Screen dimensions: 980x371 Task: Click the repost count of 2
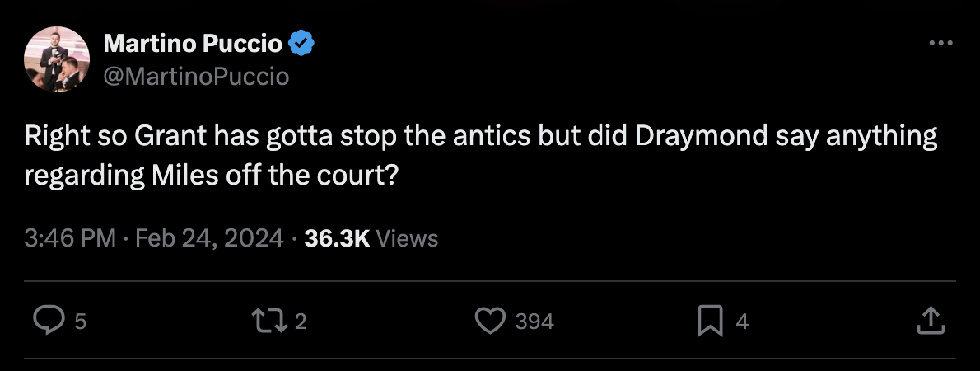tap(300, 322)
